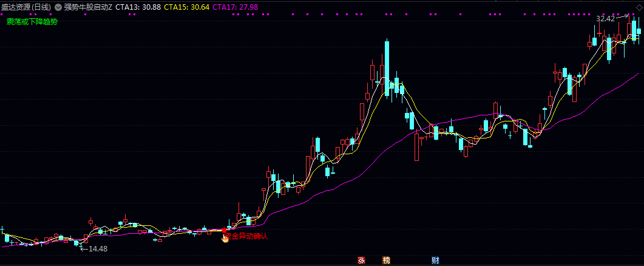Click the magenta CTA17: 27.98 value
Image resolution: width=644 pixels, height=266 pixels.
pos(236,7)
